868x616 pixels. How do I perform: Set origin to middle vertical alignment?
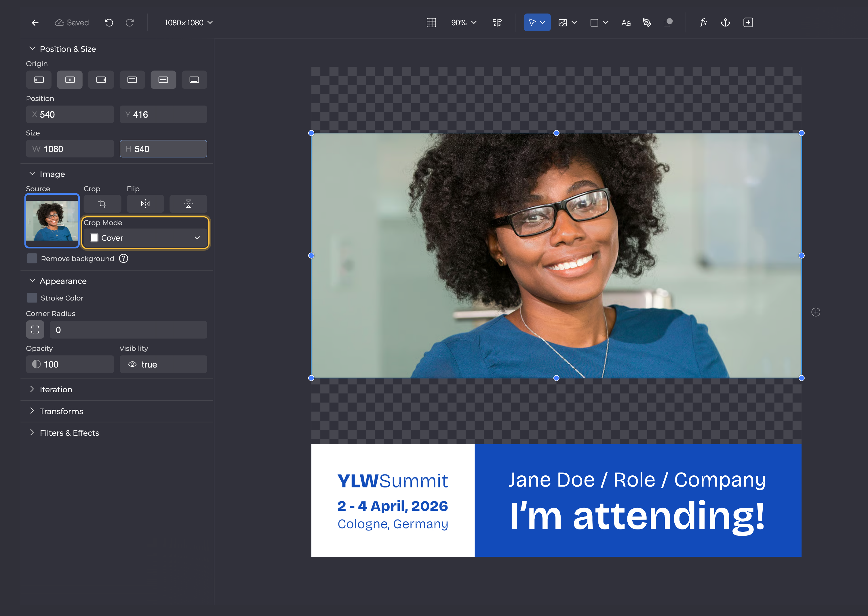[163, 80]
